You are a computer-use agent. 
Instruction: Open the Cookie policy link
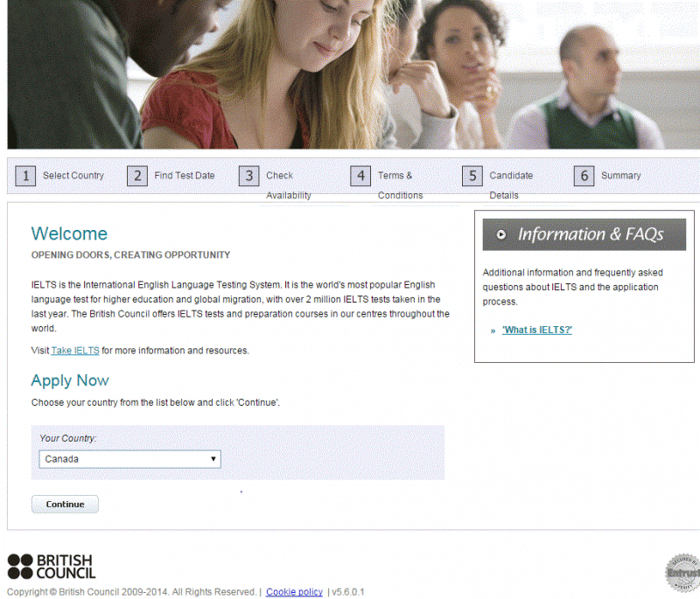tap(294, 592)
